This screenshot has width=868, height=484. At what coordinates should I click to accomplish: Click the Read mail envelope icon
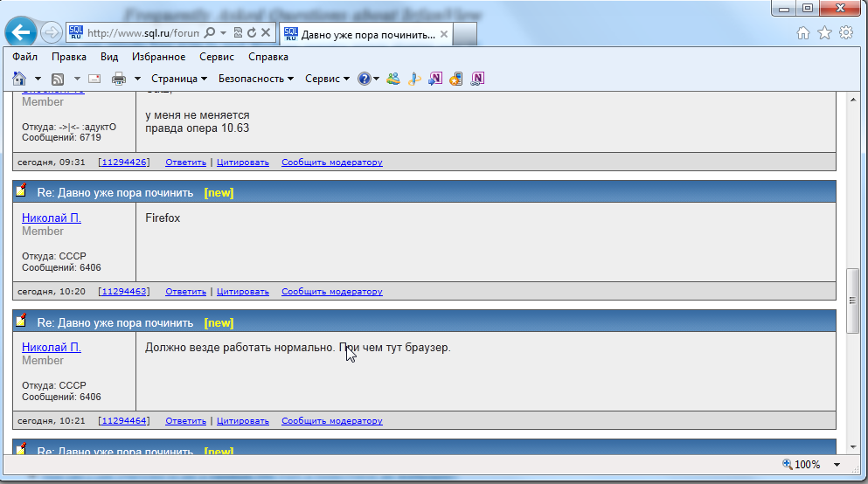point(94,79)
